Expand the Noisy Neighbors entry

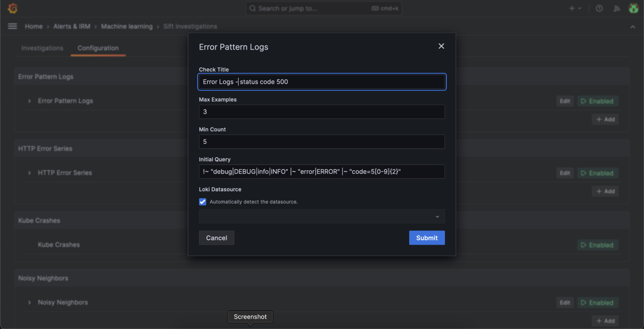(x=29, y=302)
